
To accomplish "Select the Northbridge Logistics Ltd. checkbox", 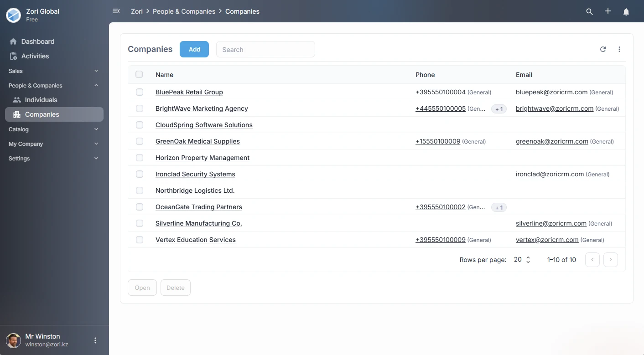I will (140, 190).
